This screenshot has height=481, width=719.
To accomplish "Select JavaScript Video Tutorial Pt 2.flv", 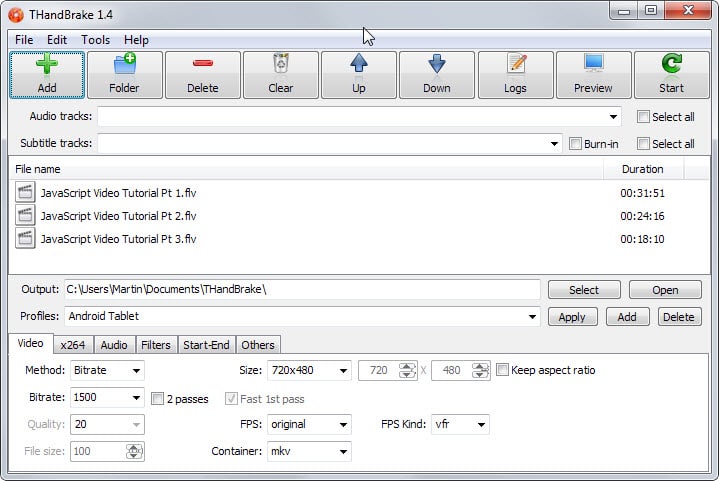I will click(118, 216).
